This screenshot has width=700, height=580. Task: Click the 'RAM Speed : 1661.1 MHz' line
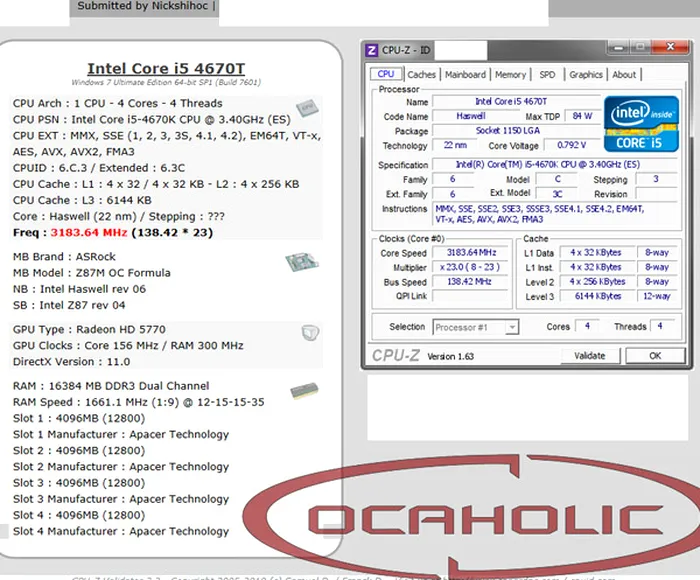[x=138, y=402]
